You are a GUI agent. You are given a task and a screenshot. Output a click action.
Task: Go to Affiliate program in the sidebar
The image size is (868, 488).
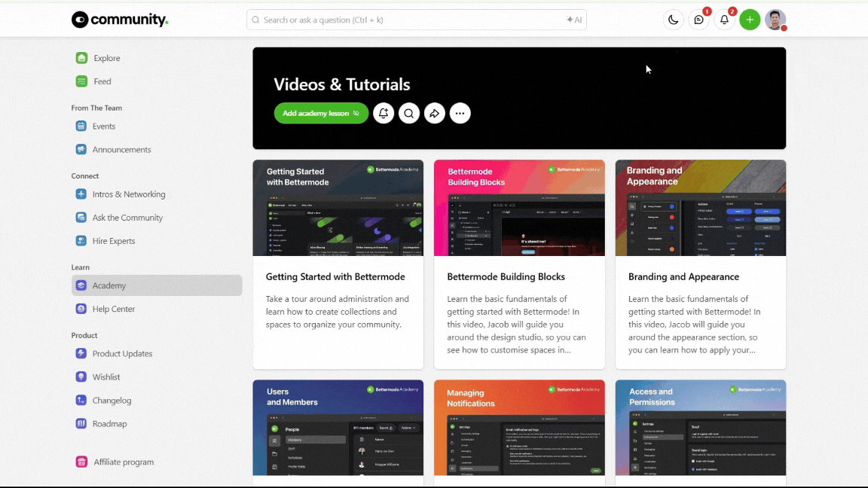tap(123, 462)
